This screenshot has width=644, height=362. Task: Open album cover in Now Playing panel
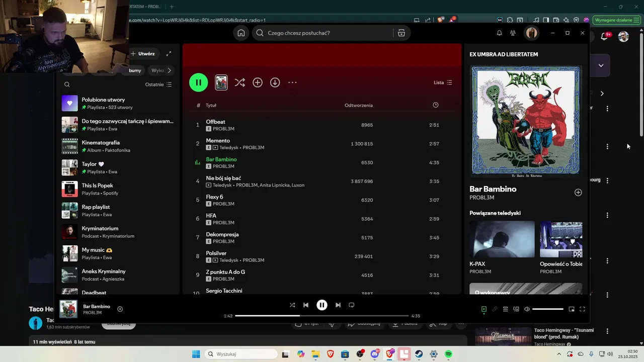526,121
